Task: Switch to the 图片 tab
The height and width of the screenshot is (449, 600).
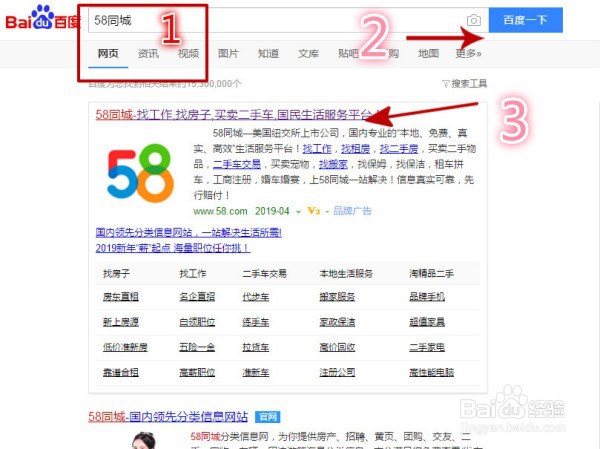Action: 228,53
